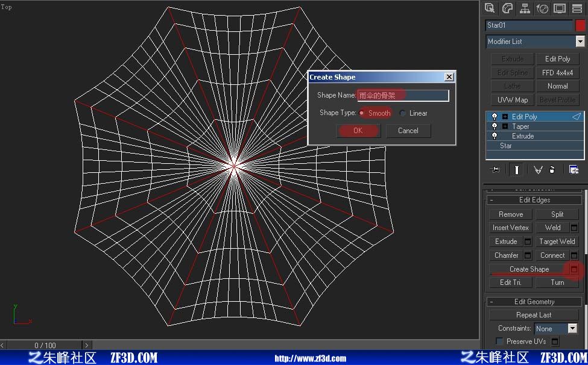Enable the Preserve UVs checkbox

tap(499, 341)
